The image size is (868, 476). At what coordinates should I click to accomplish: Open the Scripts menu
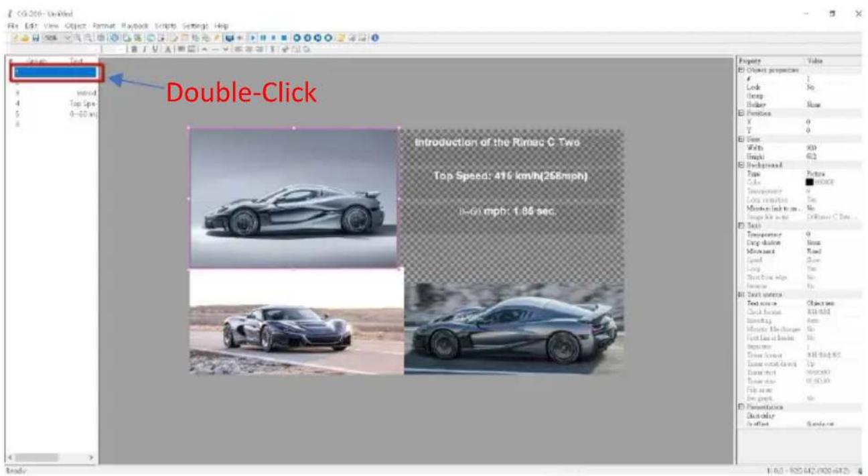click(165, 25)
